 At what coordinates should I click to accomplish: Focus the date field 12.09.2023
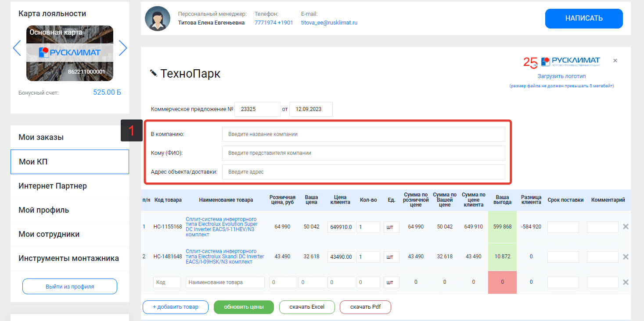pyautogui.click(x=311, y=109)
